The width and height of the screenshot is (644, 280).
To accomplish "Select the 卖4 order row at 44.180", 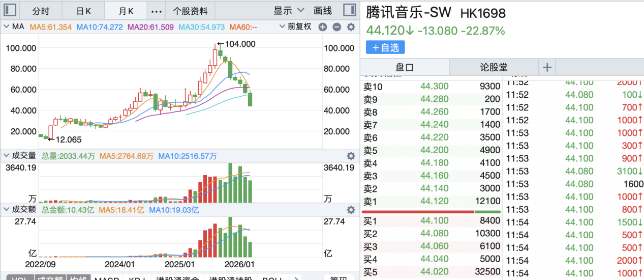I will click(431, 163).
